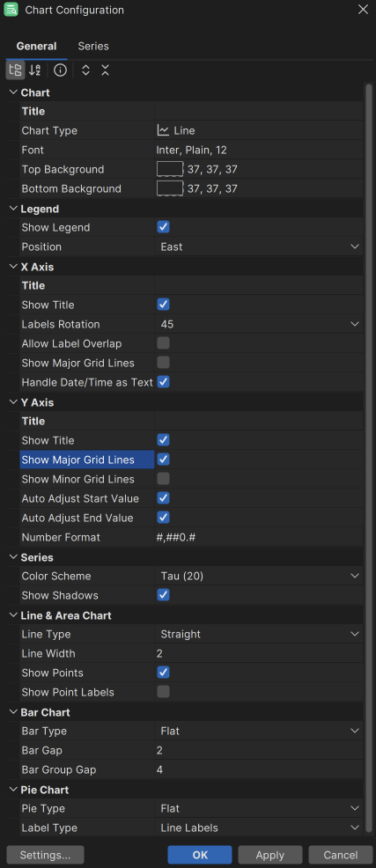Viewport: 376px width, 868px height.
Task: Select the Color Scheme property label
Action: tap(56, 577)
